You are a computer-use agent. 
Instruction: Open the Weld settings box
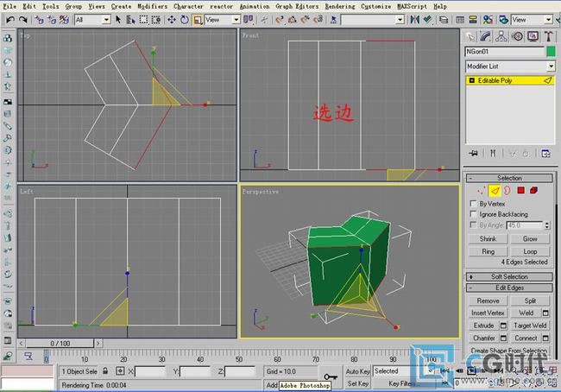pos(545,313)
